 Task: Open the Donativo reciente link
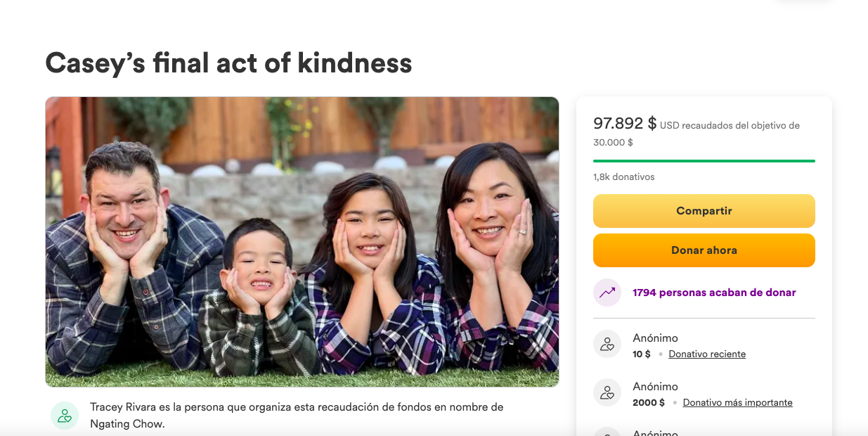tap(707, 354)
